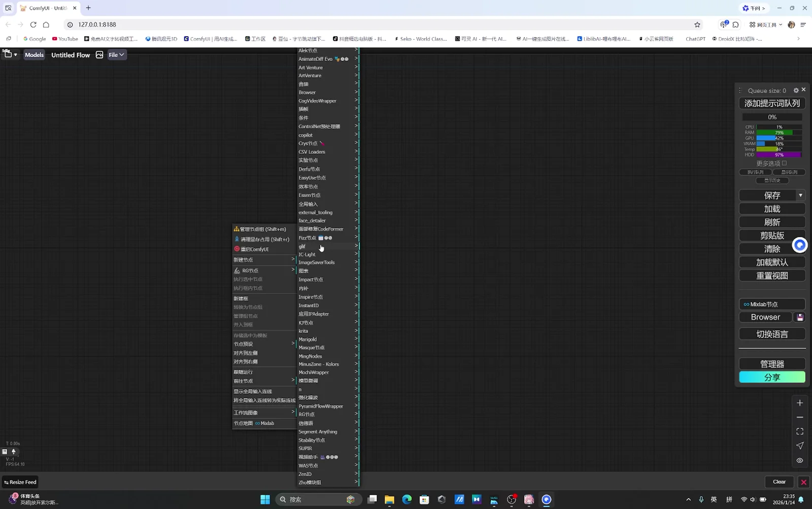812x509 pixels.
Task: Click the workflow image icon near File
Action: (x=99, y=55)
